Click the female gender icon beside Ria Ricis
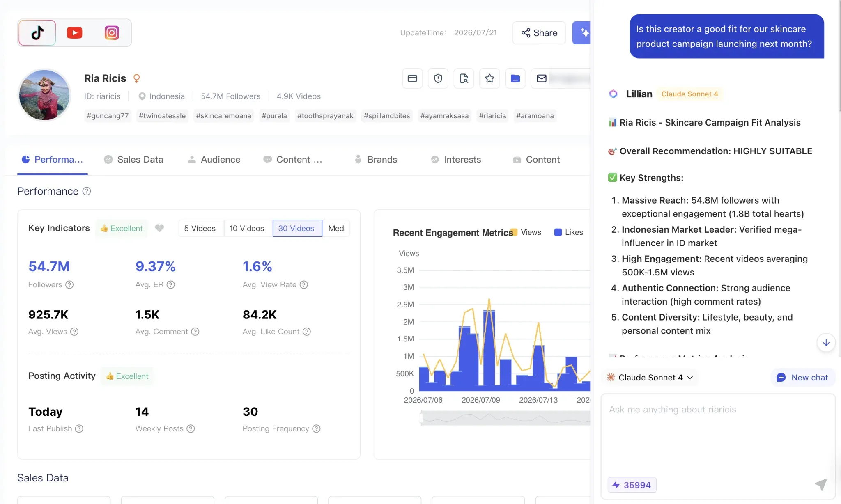Image resolution: width=841 pixels, height=504 pixels. pos(137,78)
